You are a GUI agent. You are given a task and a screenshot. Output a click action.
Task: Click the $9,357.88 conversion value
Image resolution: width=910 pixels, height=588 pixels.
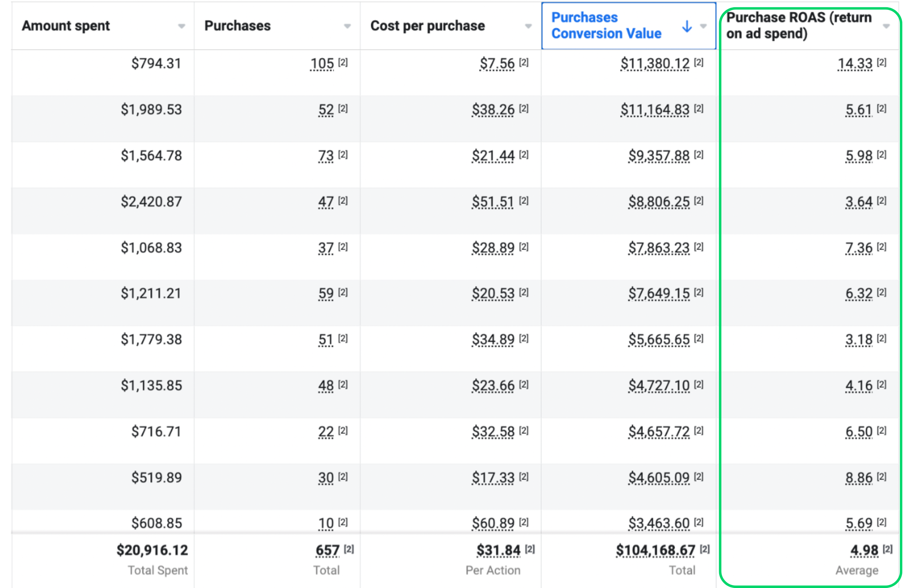click(659, 155)
